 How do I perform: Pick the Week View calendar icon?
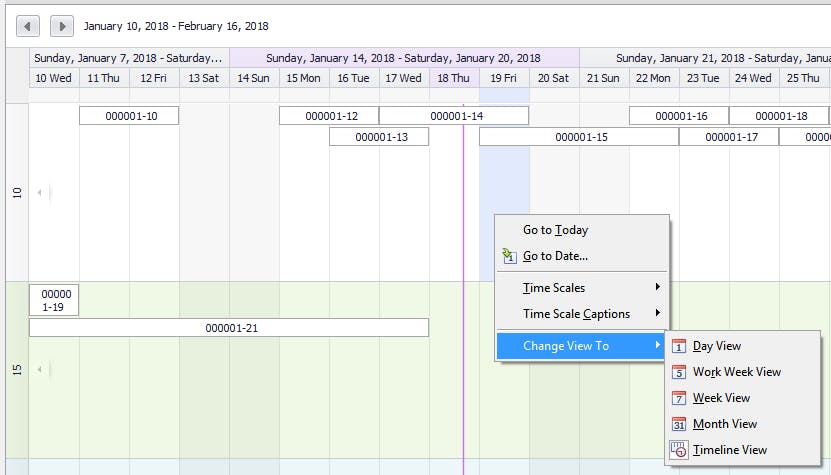point(679,398)
